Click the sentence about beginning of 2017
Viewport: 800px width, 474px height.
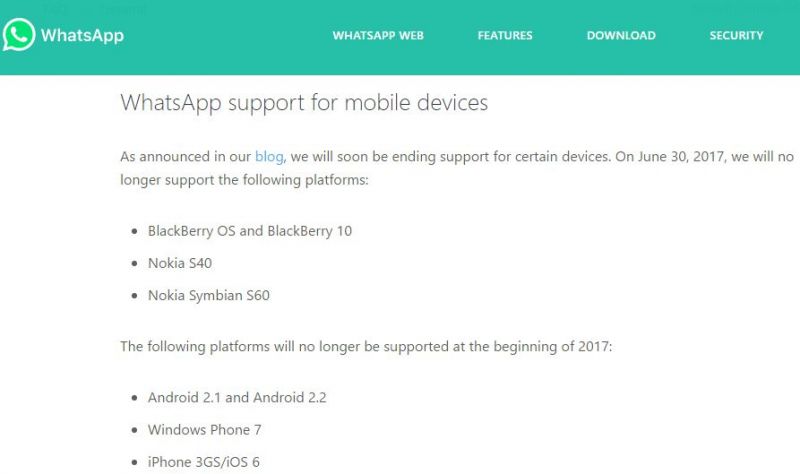click(366, 346)
